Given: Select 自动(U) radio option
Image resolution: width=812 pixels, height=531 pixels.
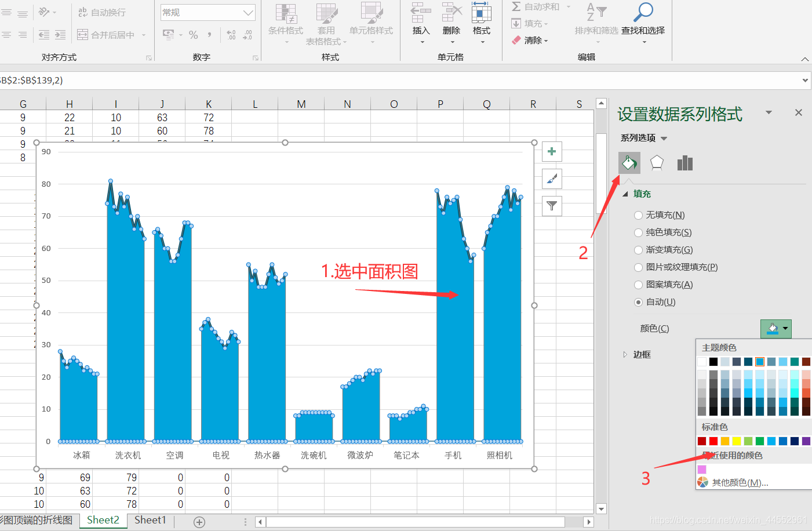Looking at the screenshot, I should 638,302.
